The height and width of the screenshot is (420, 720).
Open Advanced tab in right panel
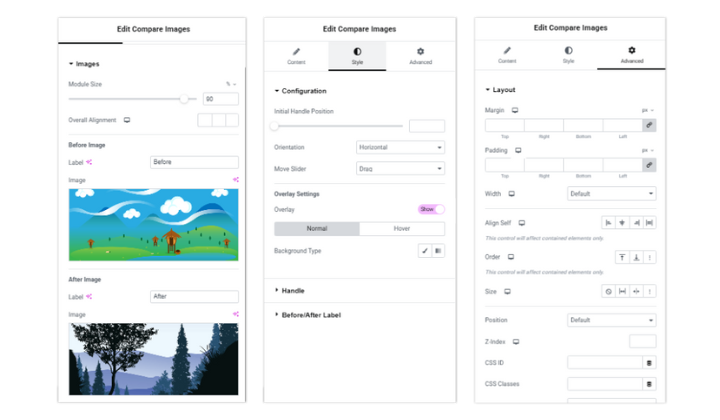tap(632, 55)
